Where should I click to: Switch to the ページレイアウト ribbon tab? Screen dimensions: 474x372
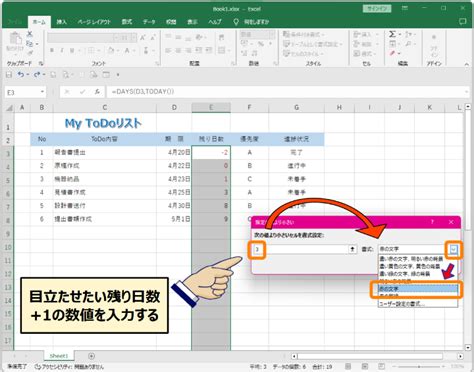[94, 22]
